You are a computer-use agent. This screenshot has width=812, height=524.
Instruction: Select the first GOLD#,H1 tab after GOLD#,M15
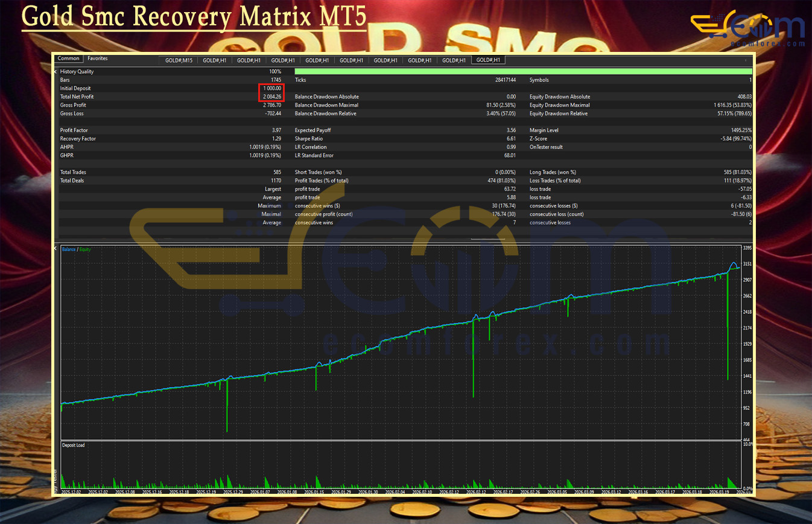point(214,60)
